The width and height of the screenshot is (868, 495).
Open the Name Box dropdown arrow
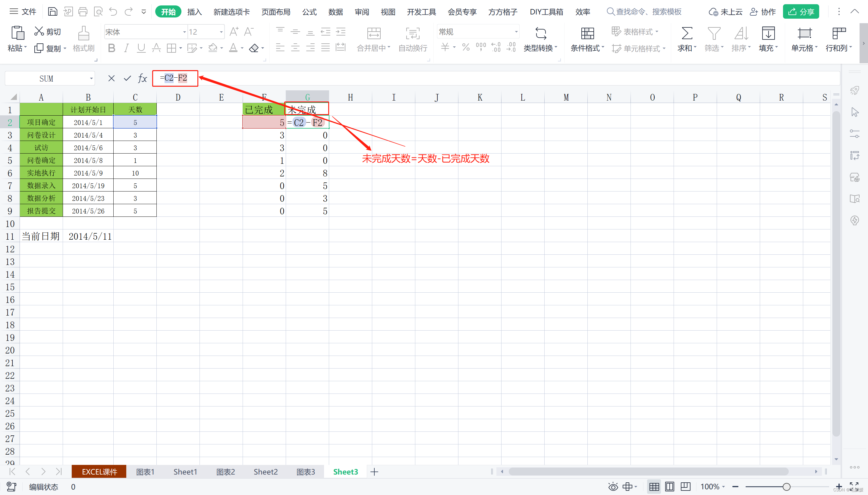click(91, 79)
